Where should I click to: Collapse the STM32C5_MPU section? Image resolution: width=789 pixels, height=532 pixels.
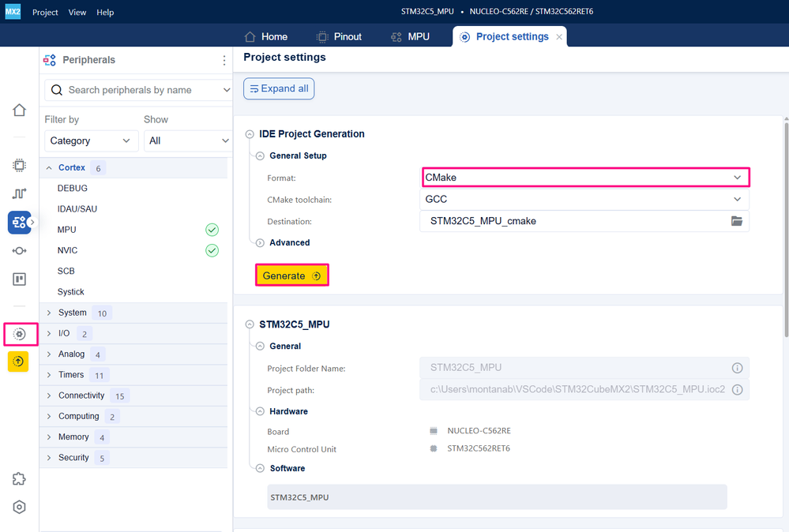[250, 324]
